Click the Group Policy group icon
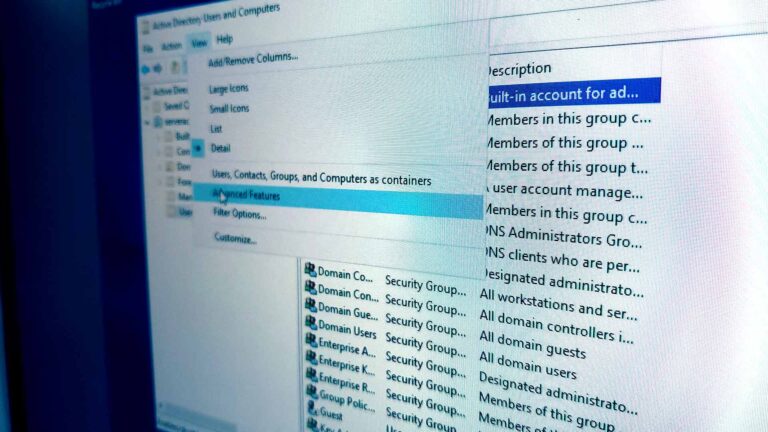The width and height of the screenshot is (768, 432). point(311,392)
